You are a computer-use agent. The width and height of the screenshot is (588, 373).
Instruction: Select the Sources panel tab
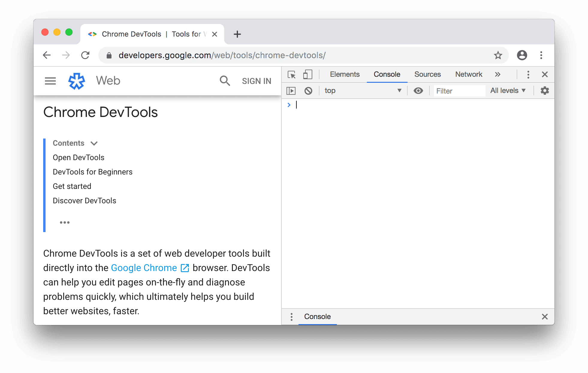click(427, 74)
